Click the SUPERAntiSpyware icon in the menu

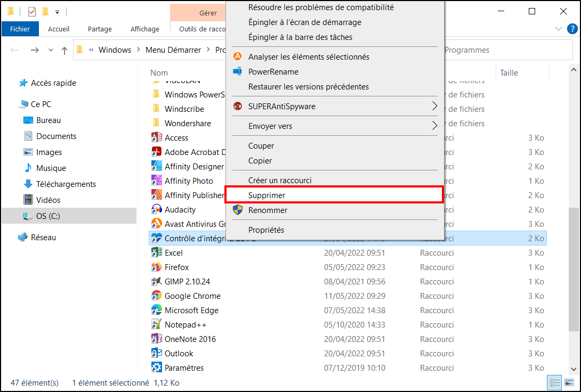click(238, 106)
